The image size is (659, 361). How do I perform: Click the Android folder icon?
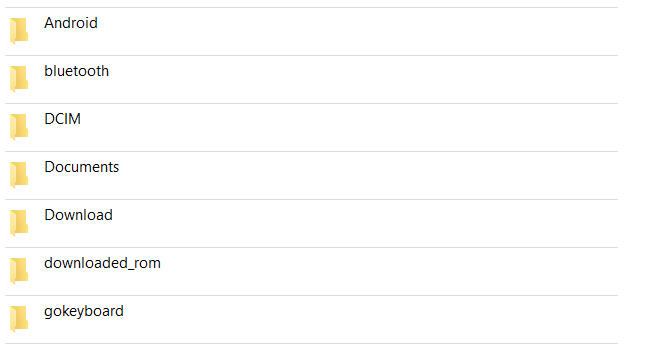coord(19,31)
